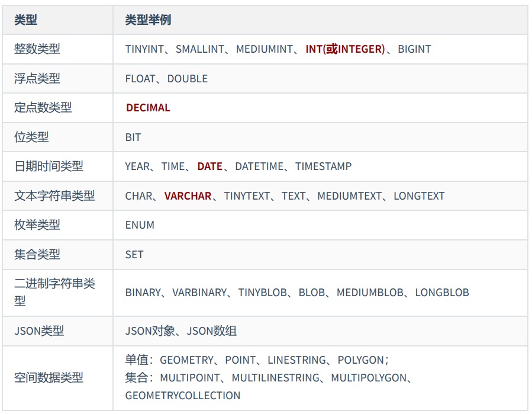The width and height of the screenshot is (532, 414).
Task: Select the 整数类型 row label
Action: [37, 49]
